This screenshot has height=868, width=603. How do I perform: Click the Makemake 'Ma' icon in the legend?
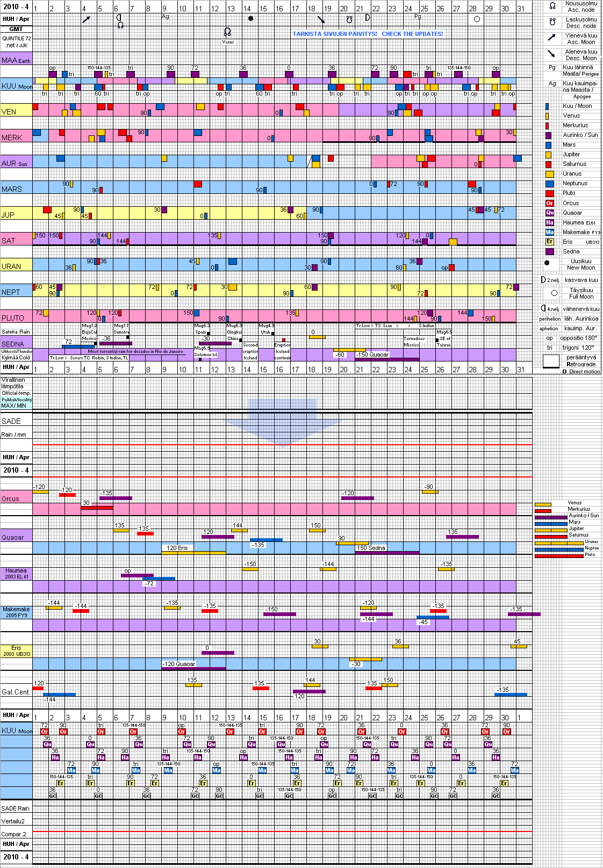point(549,232)
